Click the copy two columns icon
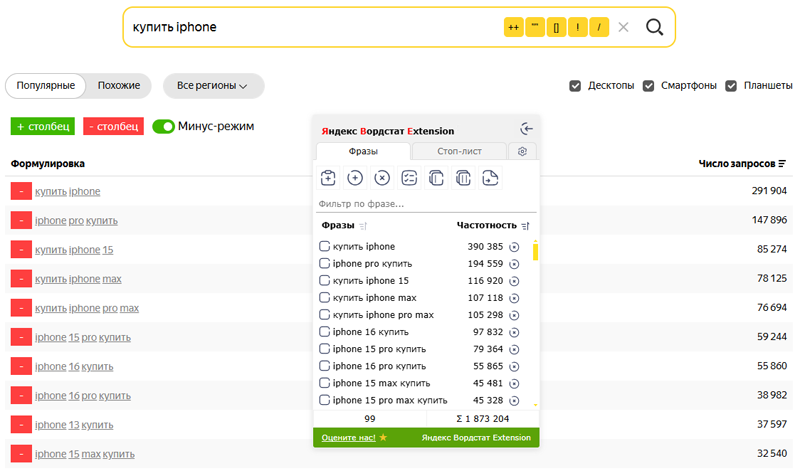800x471 pixels. (463, 178)
